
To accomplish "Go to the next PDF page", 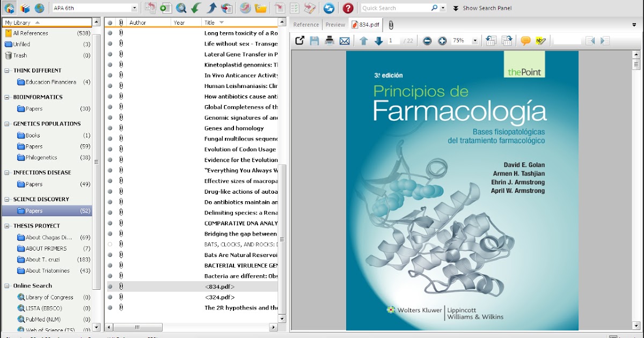I will point(378,41).
